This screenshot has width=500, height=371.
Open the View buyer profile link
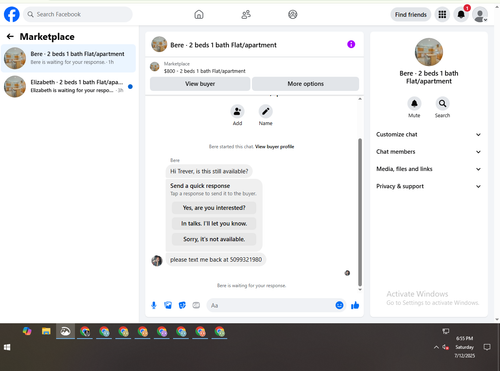(275, 147)
